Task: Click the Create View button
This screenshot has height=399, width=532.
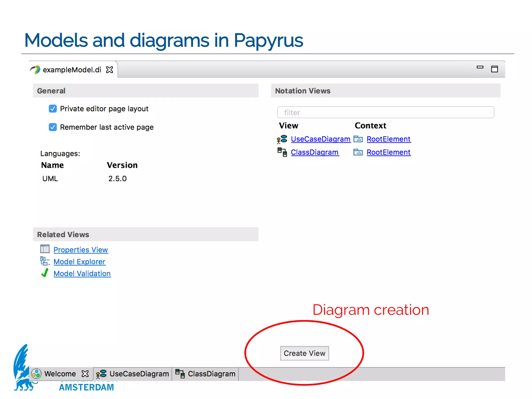Action: (x=304, y=353)
